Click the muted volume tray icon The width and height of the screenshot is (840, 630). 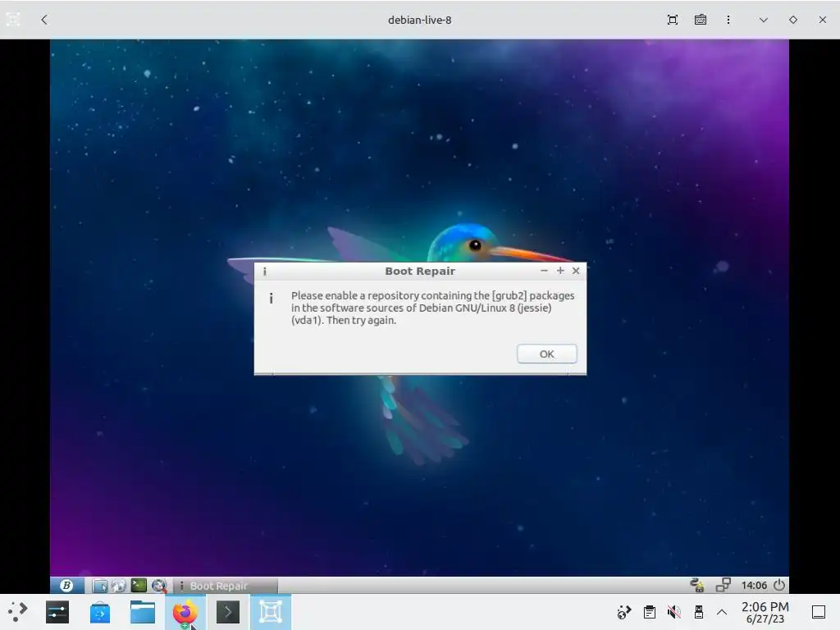(674, 612)
